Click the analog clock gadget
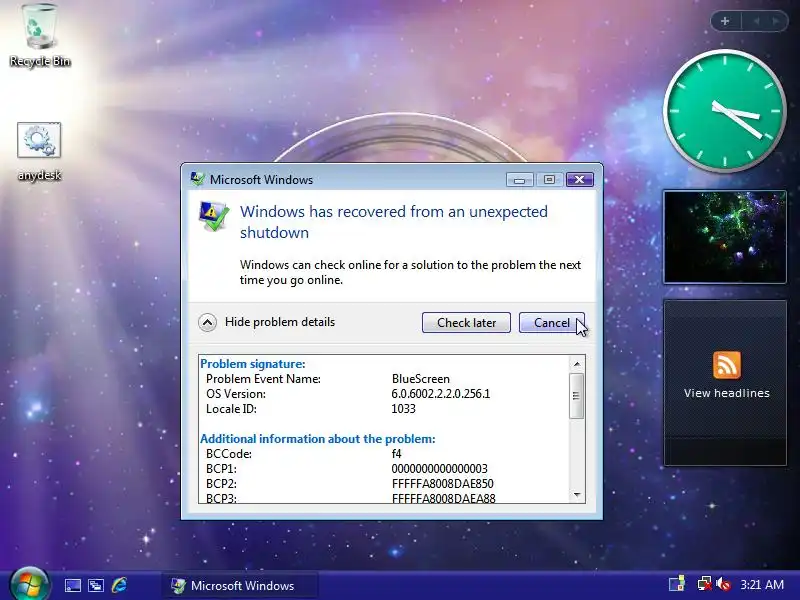This screenshot has height=600, width=800. click(x=724, y=110)
